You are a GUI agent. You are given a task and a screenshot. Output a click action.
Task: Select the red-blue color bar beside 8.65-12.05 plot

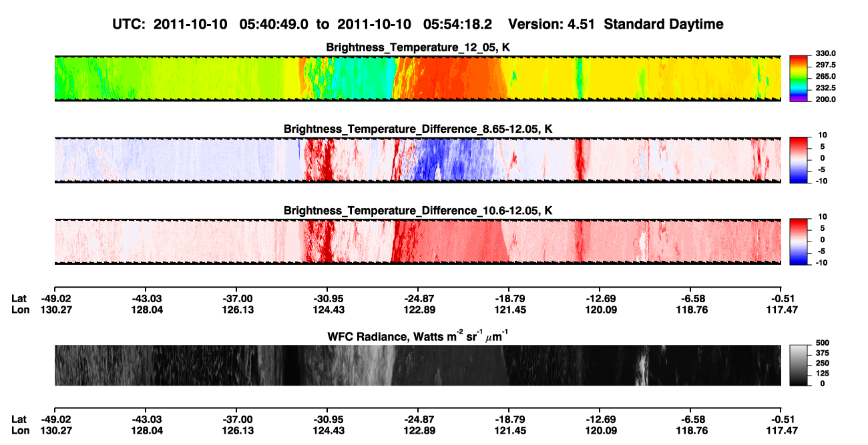pyautogui.click(x=798, y=160)
